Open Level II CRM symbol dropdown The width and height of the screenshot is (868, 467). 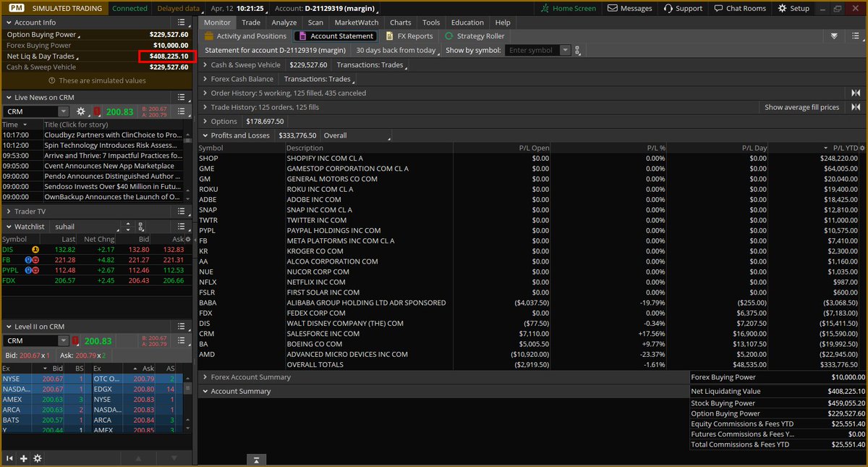pyautogui.click(x=64, y=340)
